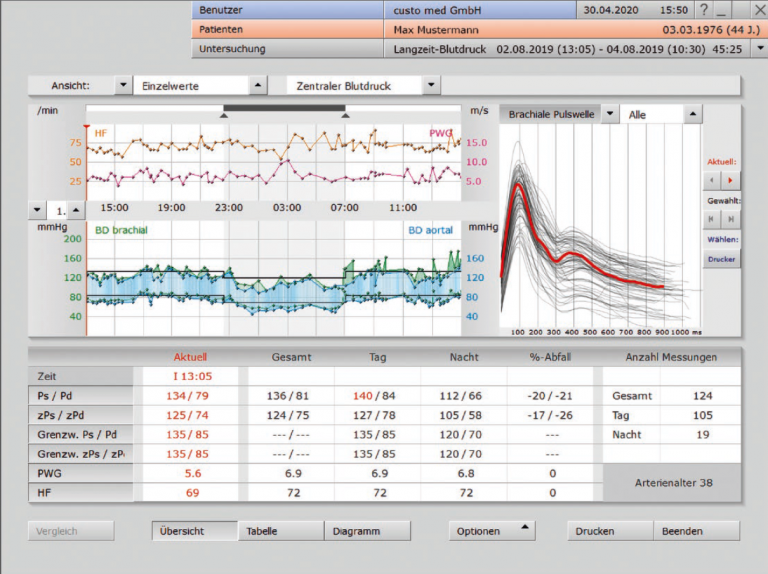The width and height of the screenshot is (768, 574).
Task: Expand the Alle pulse wave selector
Action: (691, 115)
